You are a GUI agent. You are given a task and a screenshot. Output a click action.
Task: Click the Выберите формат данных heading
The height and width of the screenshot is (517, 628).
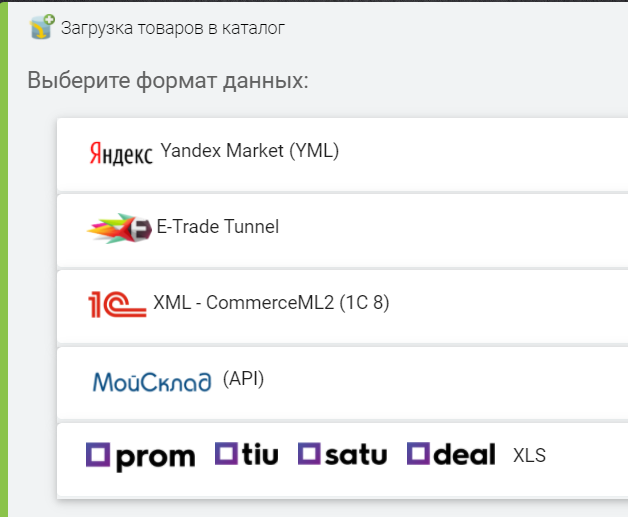point(168,80)
